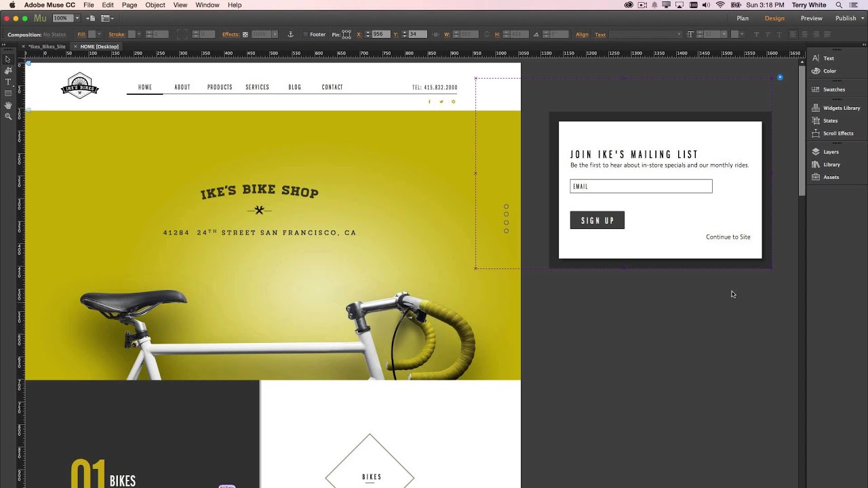Open the Text panel icon
The width and height of the screenshot is (868, 488).
click(816, 58)
